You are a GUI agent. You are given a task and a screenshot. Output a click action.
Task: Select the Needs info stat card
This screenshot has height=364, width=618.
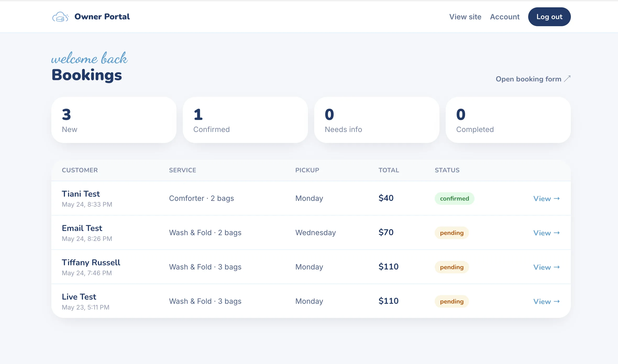(x=377, y=120)
